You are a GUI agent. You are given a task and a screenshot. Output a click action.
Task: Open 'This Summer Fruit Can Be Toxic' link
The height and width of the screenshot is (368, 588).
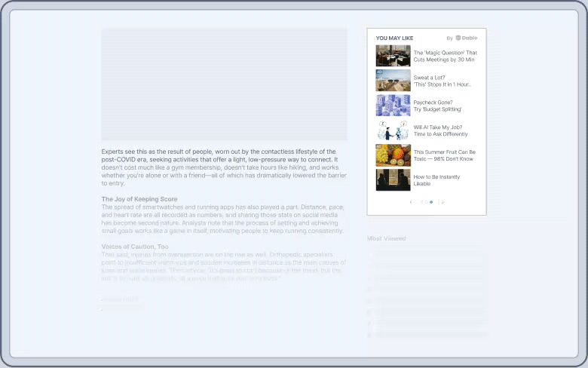(x=444, y=155)
